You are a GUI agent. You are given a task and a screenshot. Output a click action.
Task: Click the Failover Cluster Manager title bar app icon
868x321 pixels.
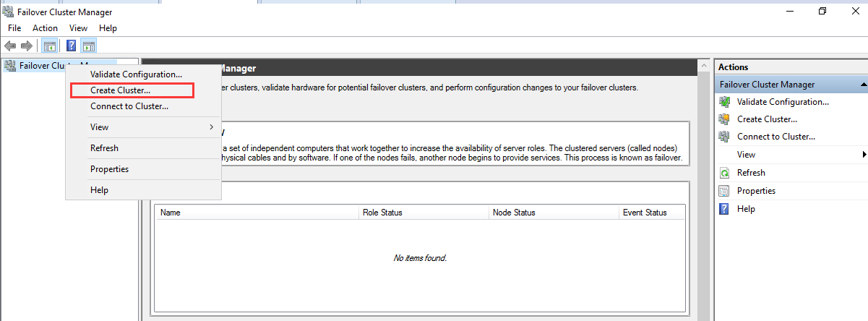pyautogui.click(x=8, y=12)
